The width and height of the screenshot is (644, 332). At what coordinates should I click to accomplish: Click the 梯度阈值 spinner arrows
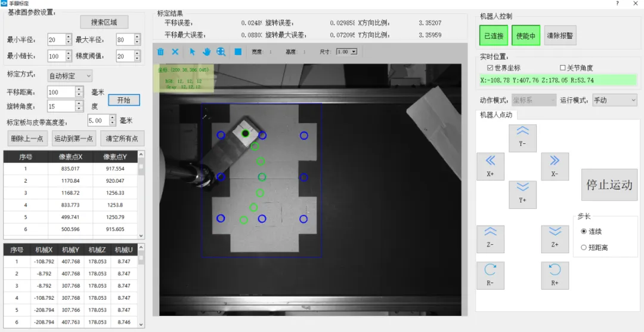point(137,56)
